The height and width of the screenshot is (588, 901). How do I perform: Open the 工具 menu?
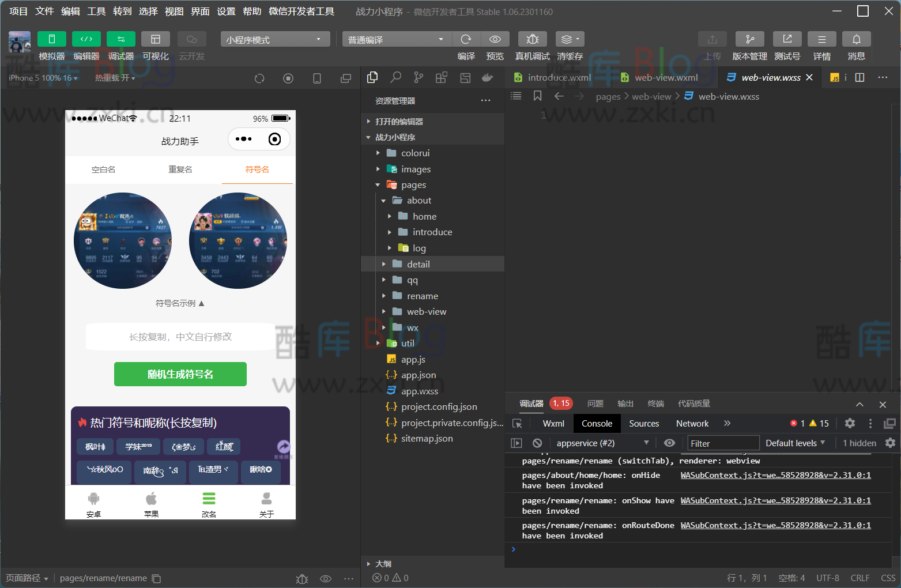[96, 11]
